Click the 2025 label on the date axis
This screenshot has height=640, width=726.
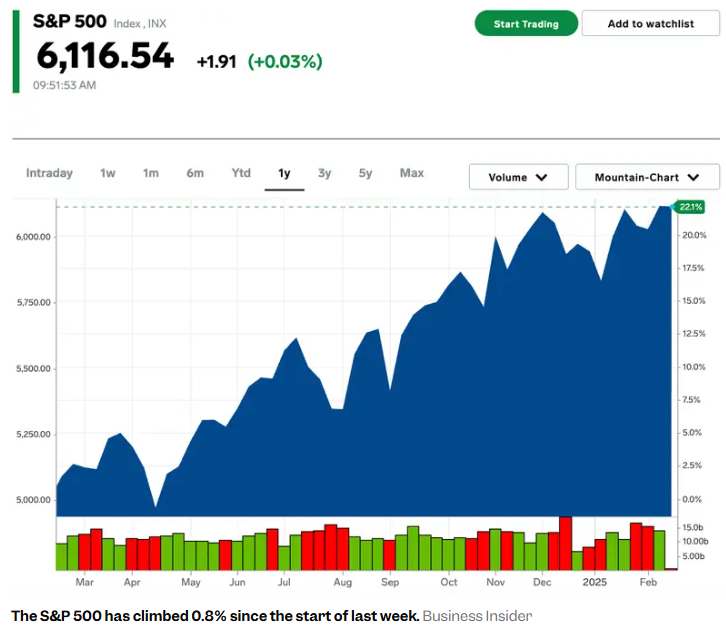point(595,582)
